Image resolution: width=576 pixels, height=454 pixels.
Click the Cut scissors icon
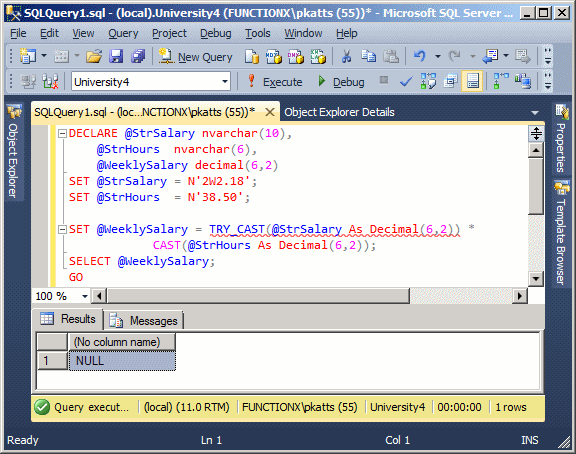point(346,57)
